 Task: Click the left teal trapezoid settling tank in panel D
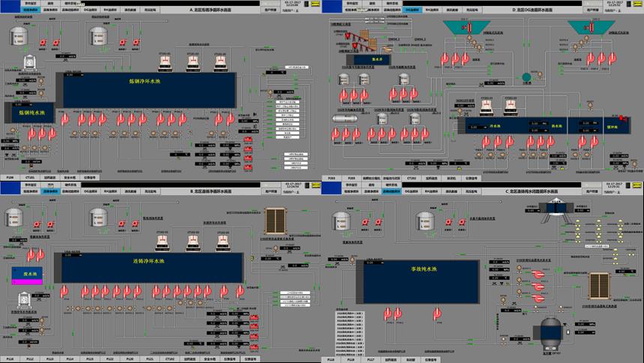coord(465,27)
